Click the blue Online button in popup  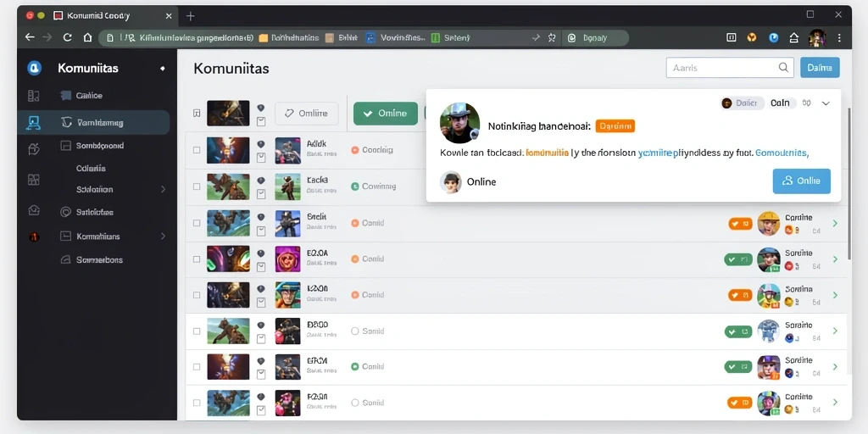coord(802,181)
